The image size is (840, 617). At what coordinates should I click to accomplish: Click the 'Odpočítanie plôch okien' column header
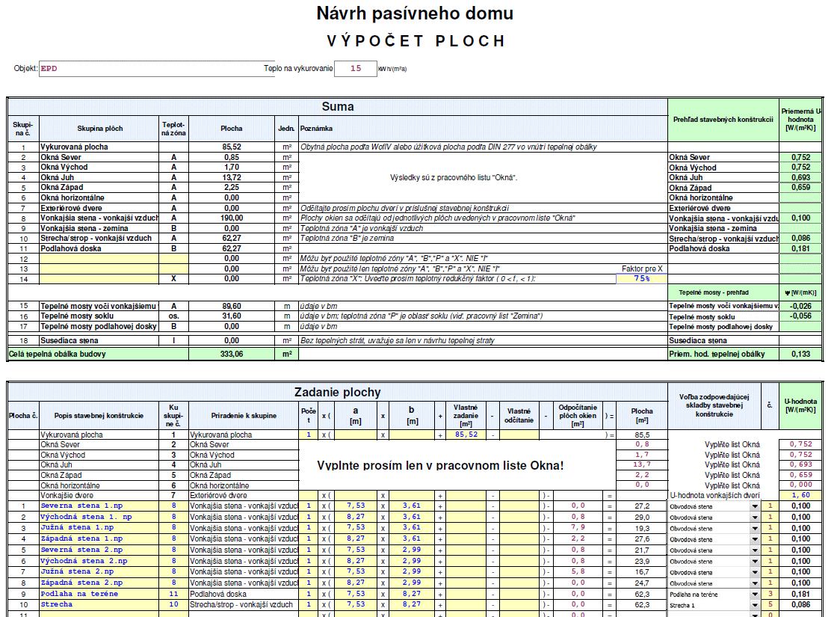(x=578, y=415)
